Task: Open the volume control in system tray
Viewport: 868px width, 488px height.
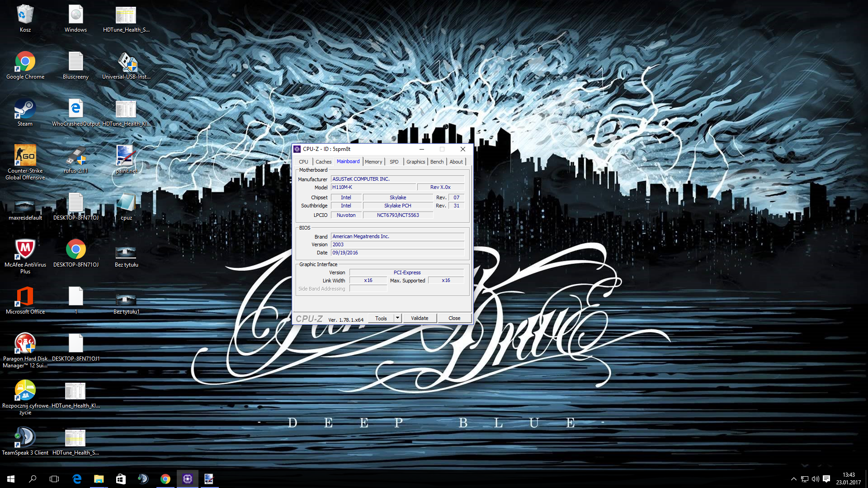Action: click(x=816, y=479)
